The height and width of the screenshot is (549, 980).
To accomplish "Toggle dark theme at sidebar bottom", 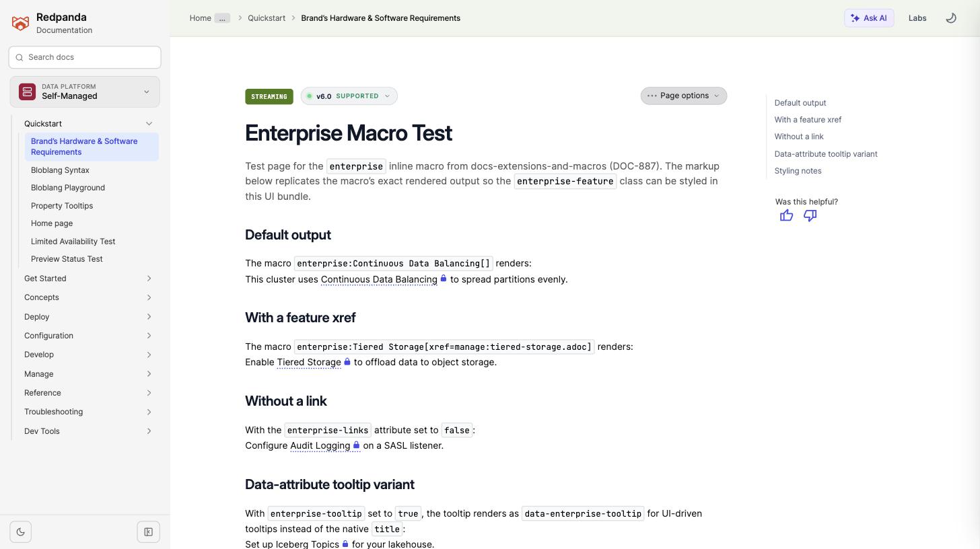I will click(20, 532).
